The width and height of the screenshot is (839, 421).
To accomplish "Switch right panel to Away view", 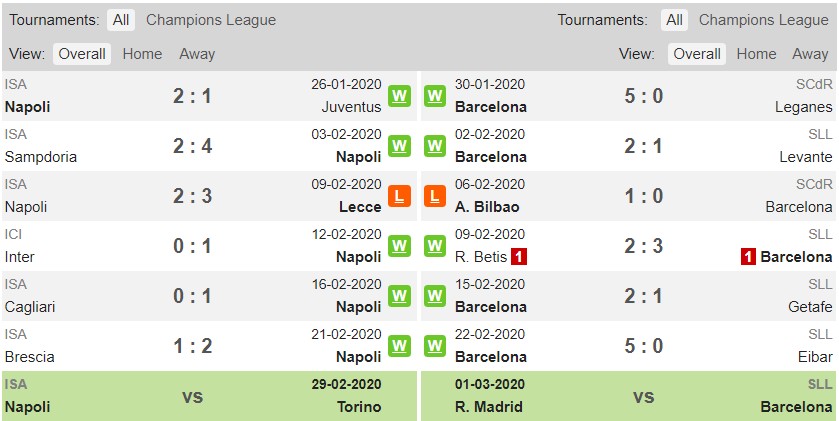I will (x=810, y=54).
